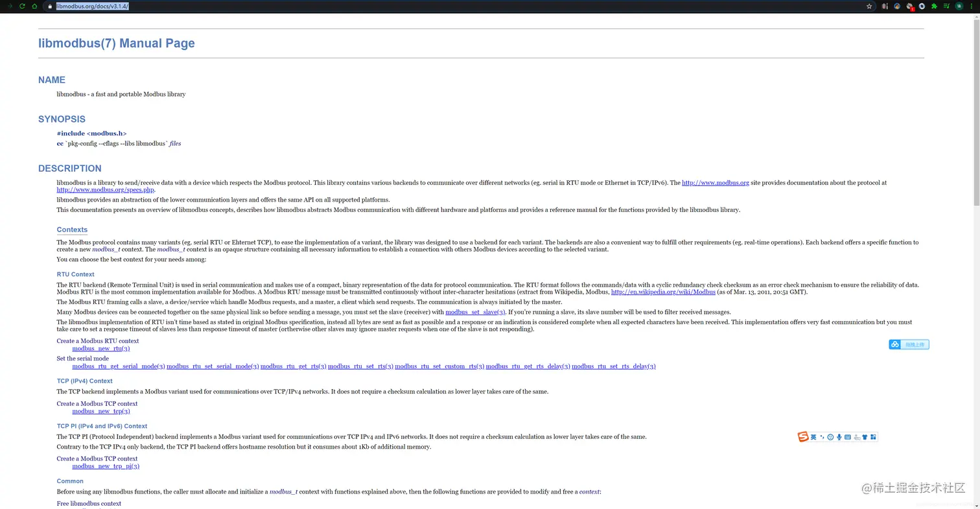Click 'Free libmodbus context' text
Screen dimensions: 980x509
89,504
